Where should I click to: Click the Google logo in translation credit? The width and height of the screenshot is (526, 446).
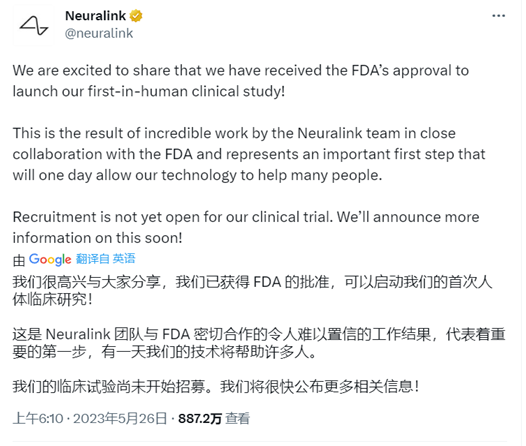pyautogui.click(x=50, y=259)
